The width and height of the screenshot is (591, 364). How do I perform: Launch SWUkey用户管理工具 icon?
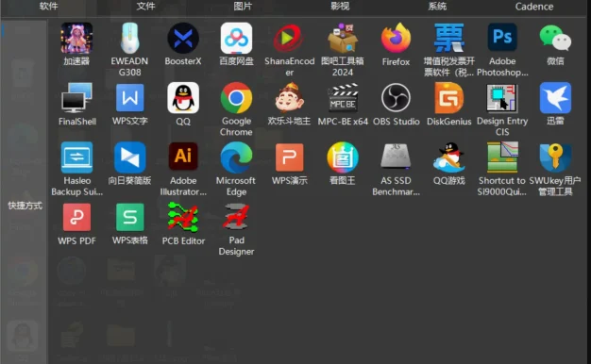click(555, 157)
